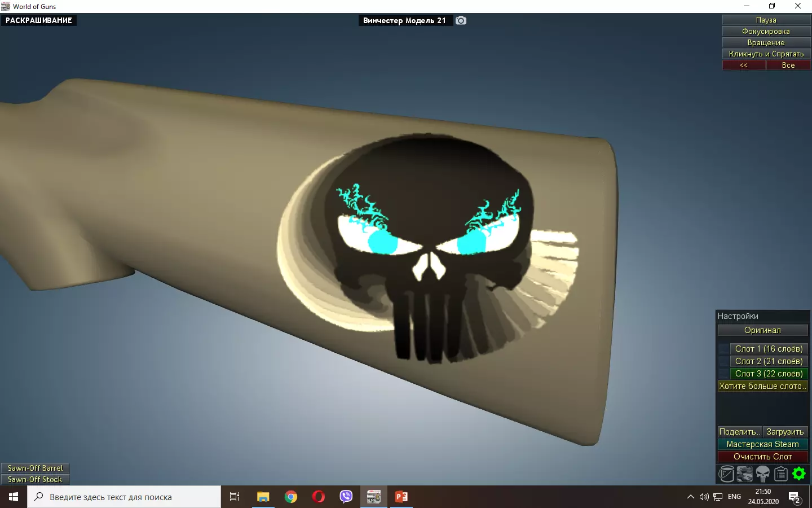Open the skull decal tool
The width and height of the screenshot is (812, 508).
762,474
